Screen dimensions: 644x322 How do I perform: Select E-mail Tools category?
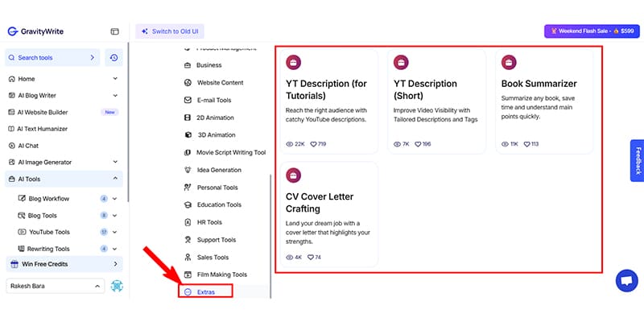coord(213,100)
